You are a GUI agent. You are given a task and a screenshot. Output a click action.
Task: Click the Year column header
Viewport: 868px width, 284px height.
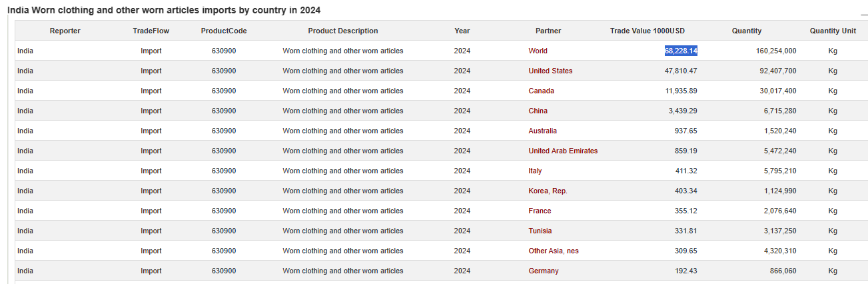click(462, 31)
